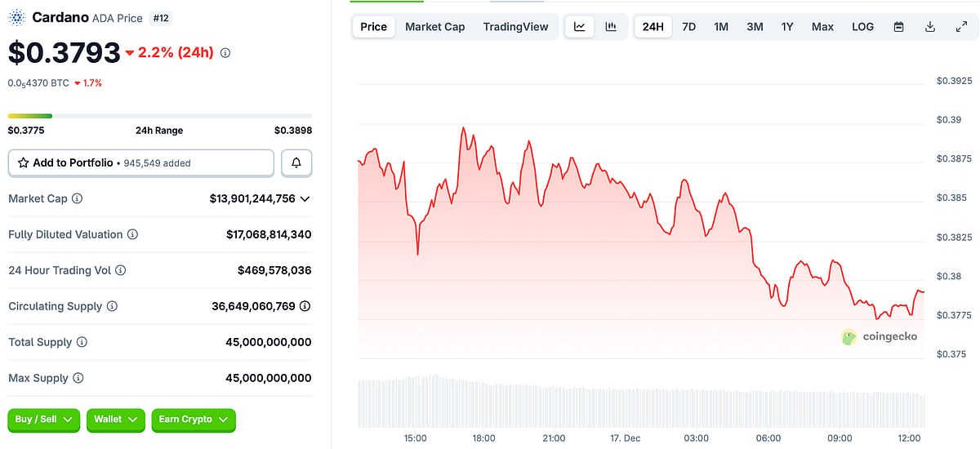980x449 pixels.
Task: Click the $17,068,814,340 valuation value
Action: [x=269, y=234]
